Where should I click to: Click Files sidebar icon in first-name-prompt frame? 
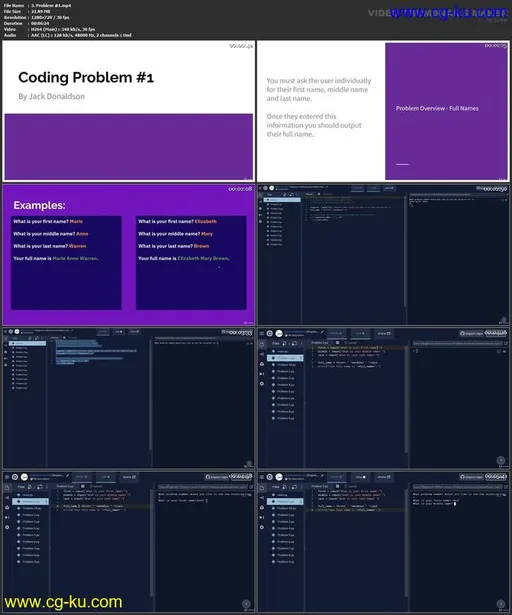pyautogui.click(x=7, y=488)
